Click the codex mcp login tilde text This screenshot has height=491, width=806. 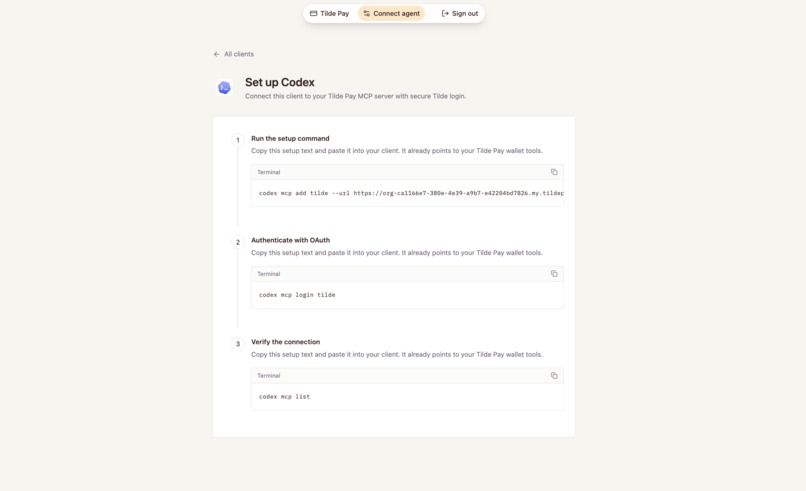pos(297,295)
